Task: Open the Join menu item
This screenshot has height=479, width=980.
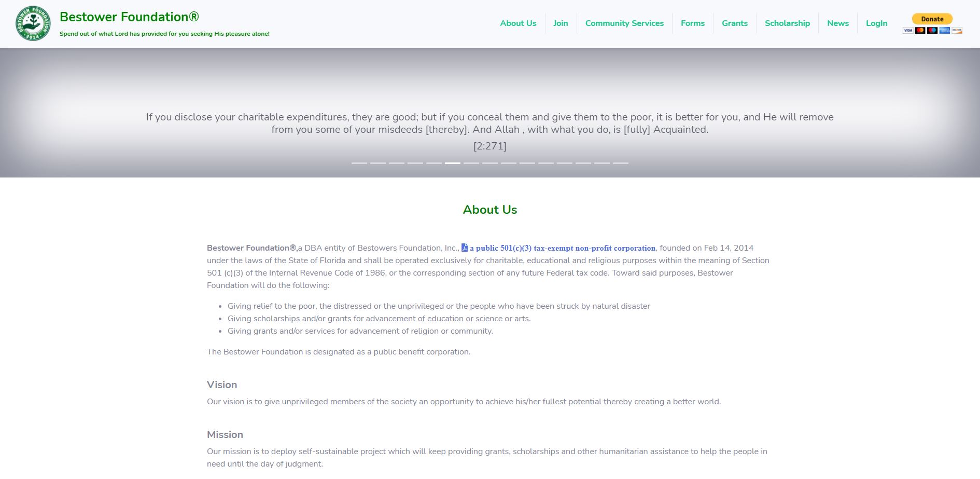Action: (561, 23)
